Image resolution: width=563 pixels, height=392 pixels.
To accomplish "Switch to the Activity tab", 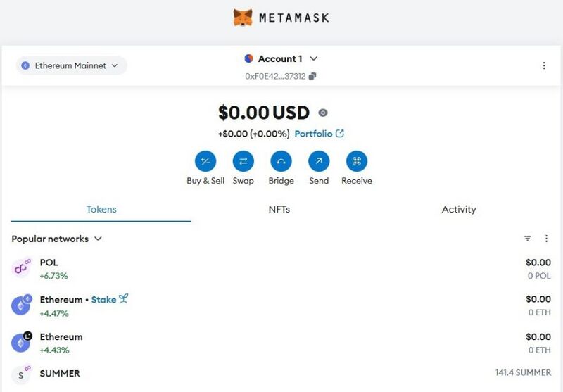I will tap(459, 209).
